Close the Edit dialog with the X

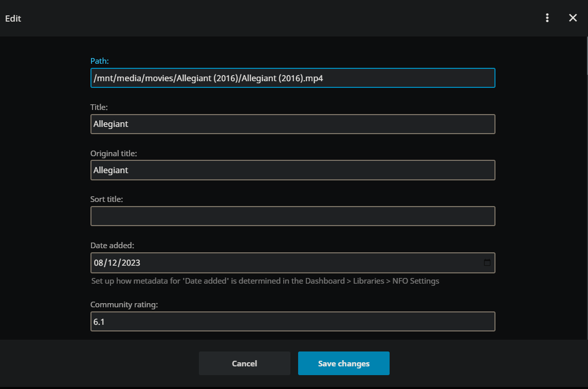click(573, 18)
